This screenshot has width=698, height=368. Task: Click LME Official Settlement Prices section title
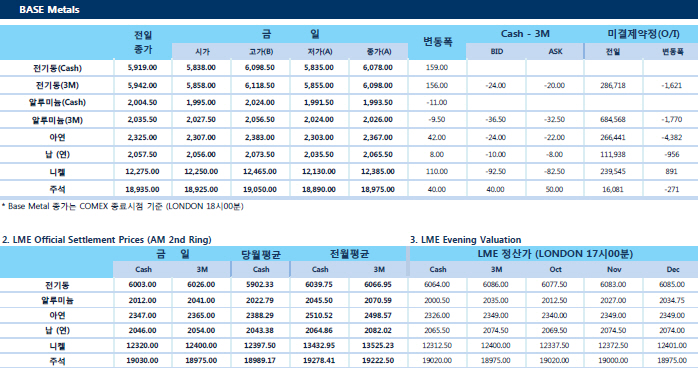(106, 240)
